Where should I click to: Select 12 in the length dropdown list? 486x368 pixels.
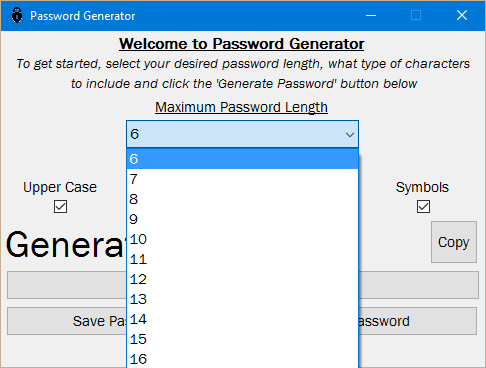242,279
